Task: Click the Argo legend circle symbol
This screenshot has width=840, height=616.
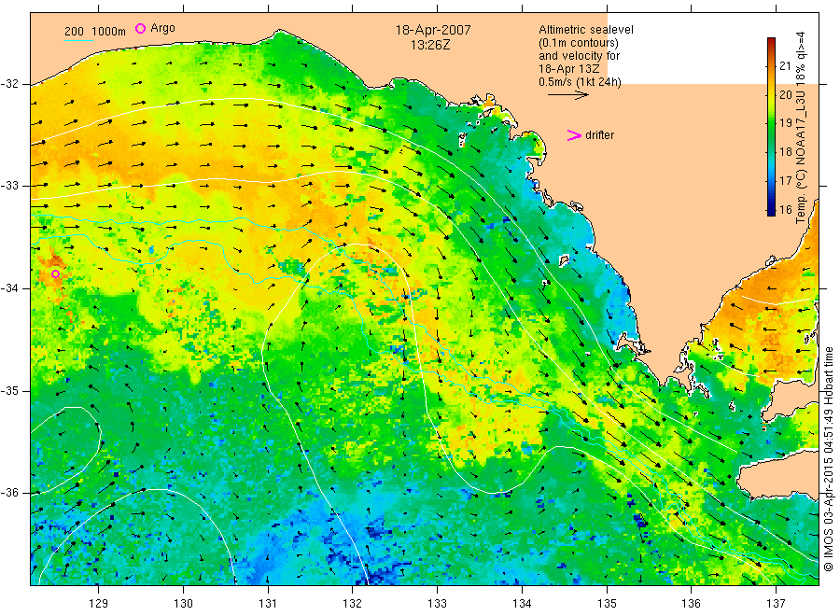Action: coord(140,28)
